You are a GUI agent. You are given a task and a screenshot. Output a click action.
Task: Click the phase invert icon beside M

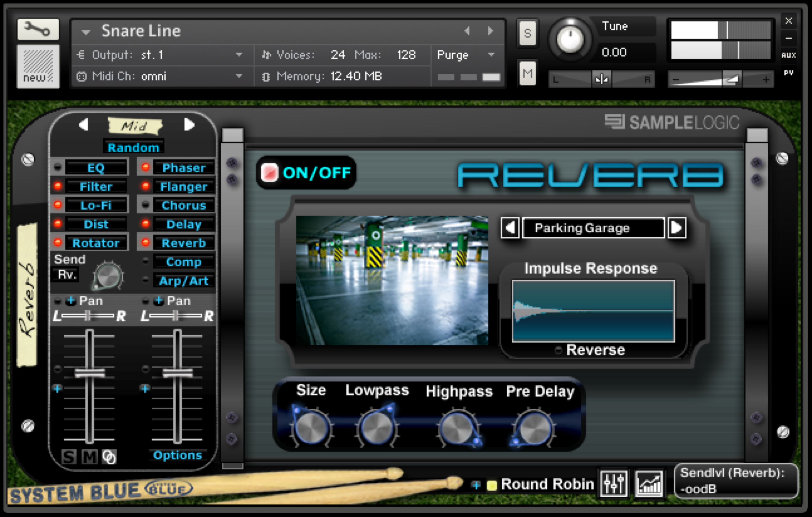pos(109,457)
